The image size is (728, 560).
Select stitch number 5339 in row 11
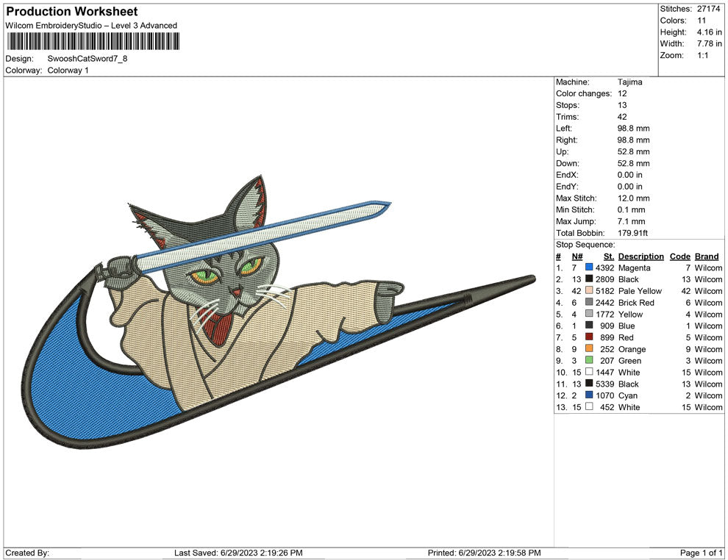[604, 384]
